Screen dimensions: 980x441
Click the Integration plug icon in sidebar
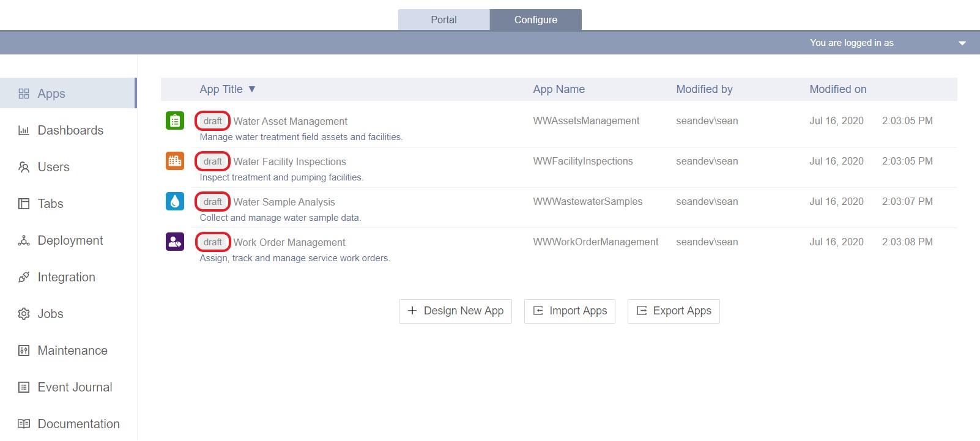[x=24, y=277]
